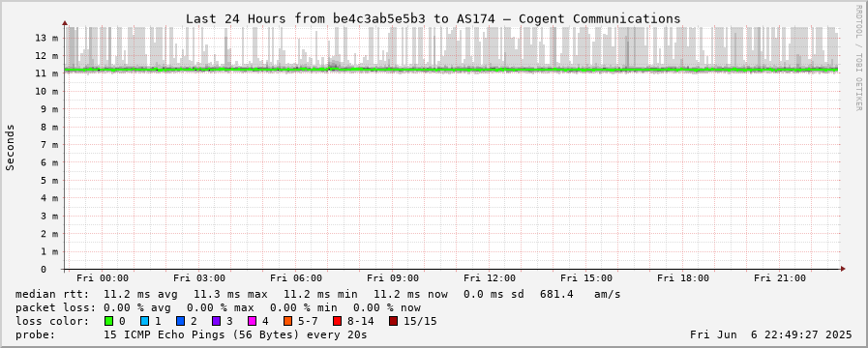
Task: Click the red arrow at x-axis end
Action: (x=843, y=269)
